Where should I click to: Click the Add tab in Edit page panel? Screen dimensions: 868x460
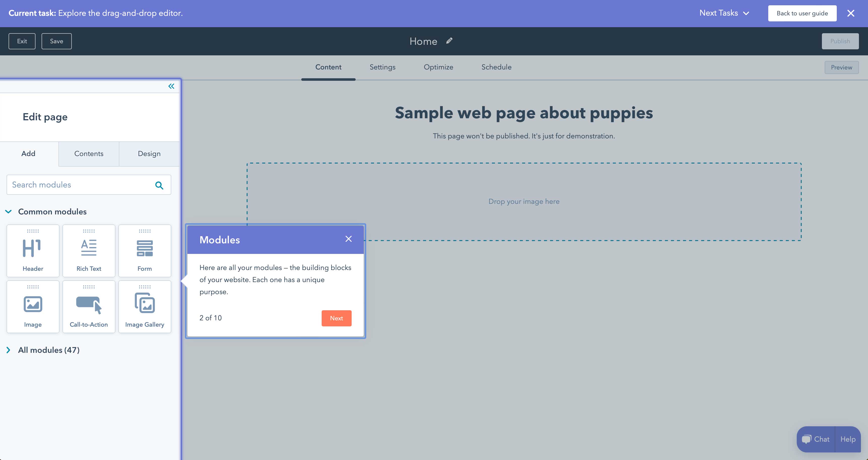[28, 154]
